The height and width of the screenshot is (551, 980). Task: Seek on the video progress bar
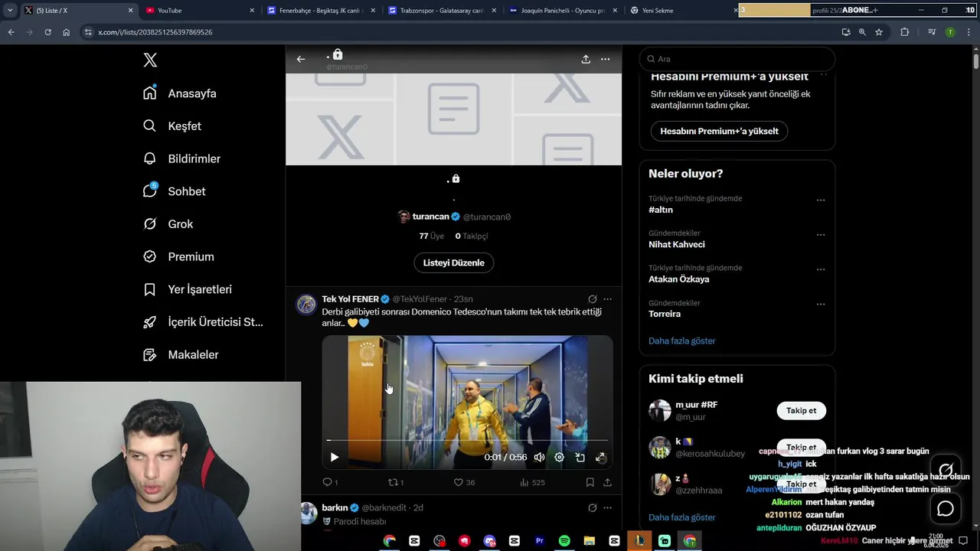[x=467, y=440]
